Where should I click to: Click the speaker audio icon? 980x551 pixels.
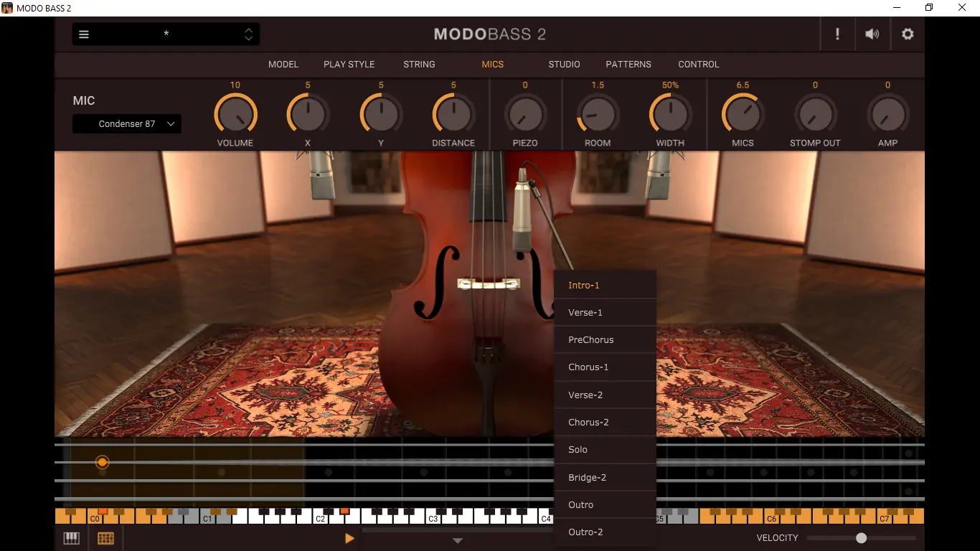[872, 34]
